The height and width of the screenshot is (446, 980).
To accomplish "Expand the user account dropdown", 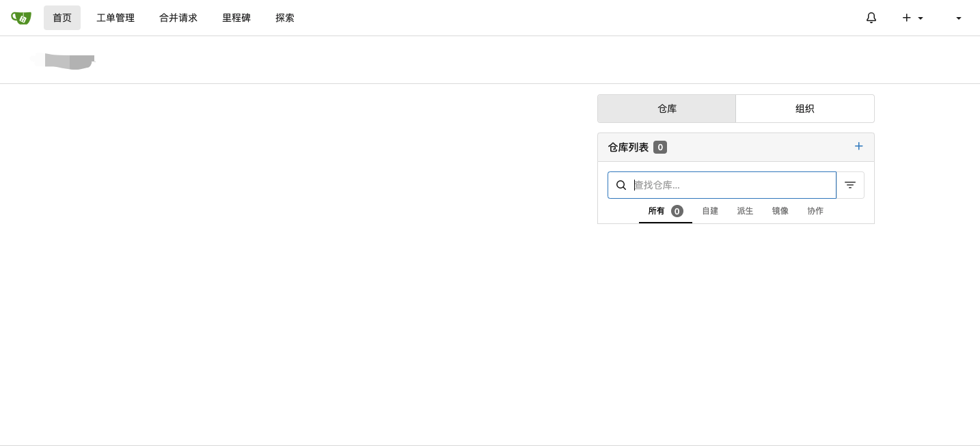I will click(x=959, y=18).
